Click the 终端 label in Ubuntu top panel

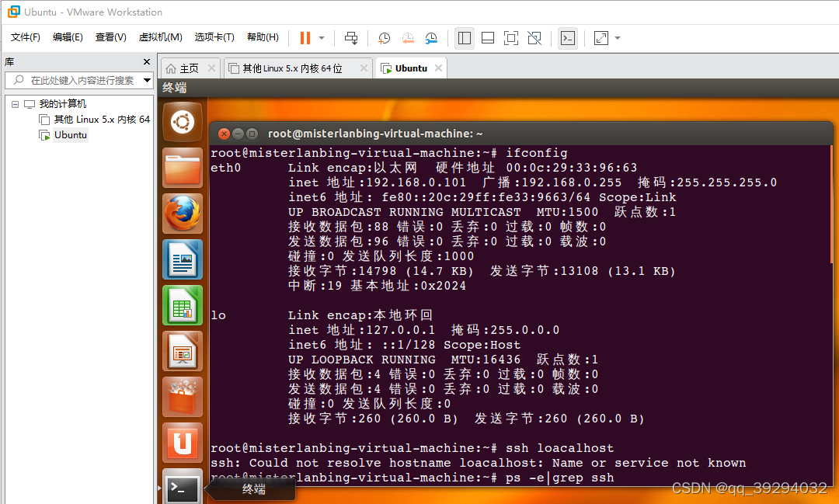[175, 87]
